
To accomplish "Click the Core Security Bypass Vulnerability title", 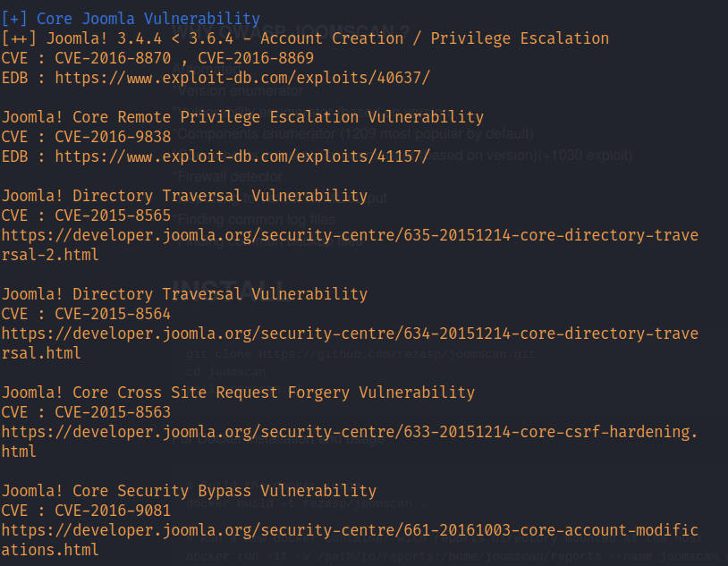I will click(224, 491).
